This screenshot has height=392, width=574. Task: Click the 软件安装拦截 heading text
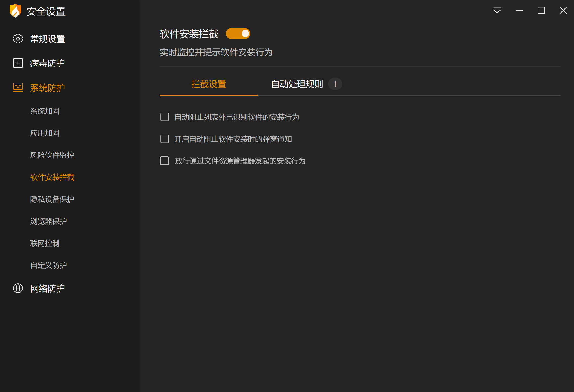[x=189, y=34]
